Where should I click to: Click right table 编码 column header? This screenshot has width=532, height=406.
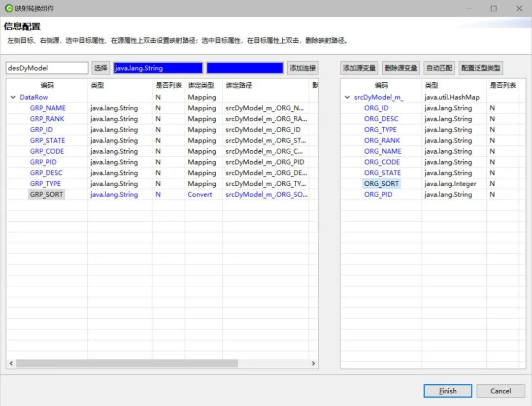coord(381,85)
